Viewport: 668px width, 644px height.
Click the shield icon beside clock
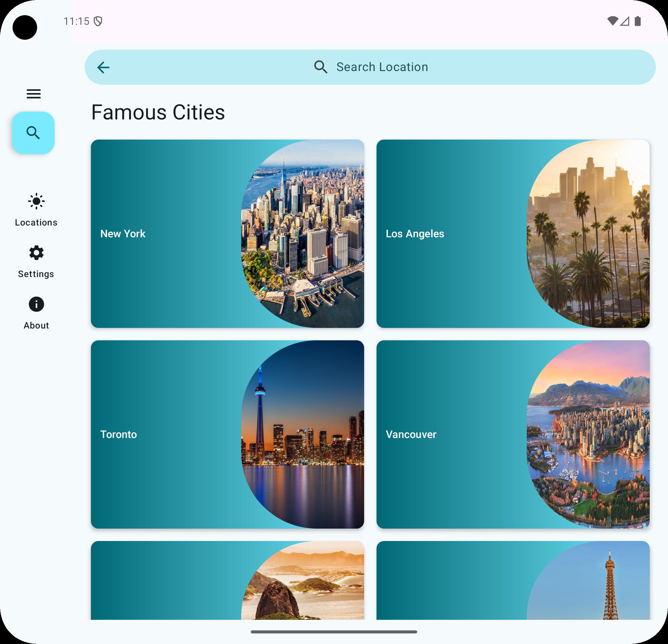(x=98, y=21)
